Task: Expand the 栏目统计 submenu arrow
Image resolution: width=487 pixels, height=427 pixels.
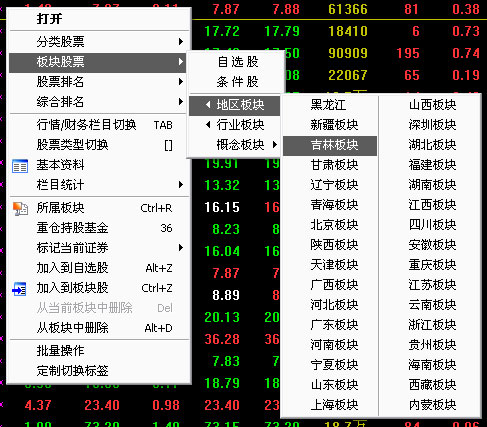Action: tap(181, 185)
